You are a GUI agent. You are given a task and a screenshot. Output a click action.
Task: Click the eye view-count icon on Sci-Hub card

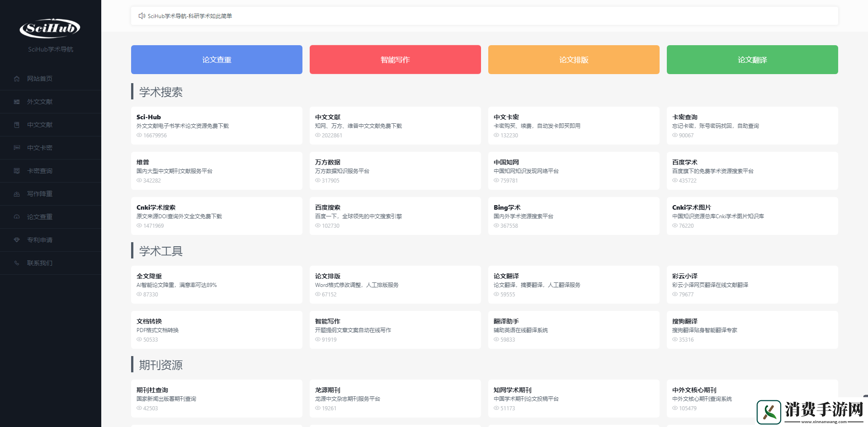[139, 136]
